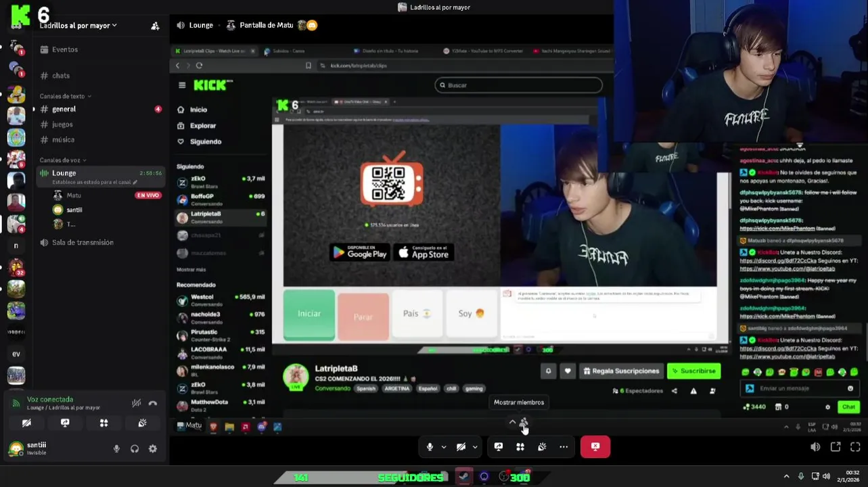
Task: Open the 'ev' server in server rail
Action: [16, 354]
